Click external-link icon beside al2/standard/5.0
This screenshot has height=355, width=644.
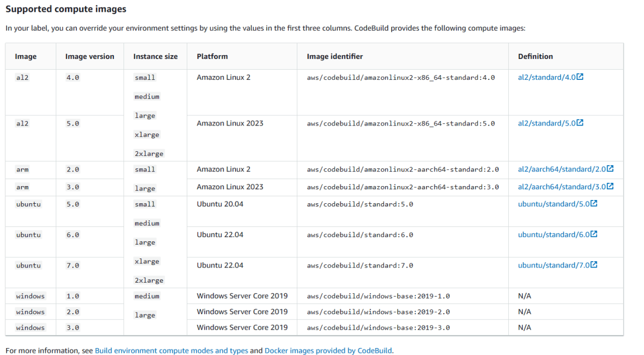pyautogui.click(x=580, y=123)
